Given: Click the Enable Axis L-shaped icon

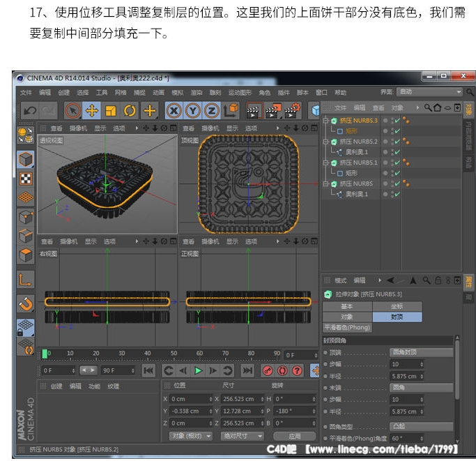Looking at the screenshot, I should [x=26, y=279].
